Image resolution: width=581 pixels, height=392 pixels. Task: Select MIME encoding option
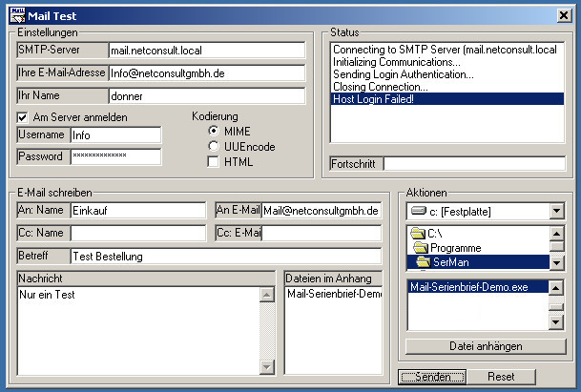[x=214, y=131]
